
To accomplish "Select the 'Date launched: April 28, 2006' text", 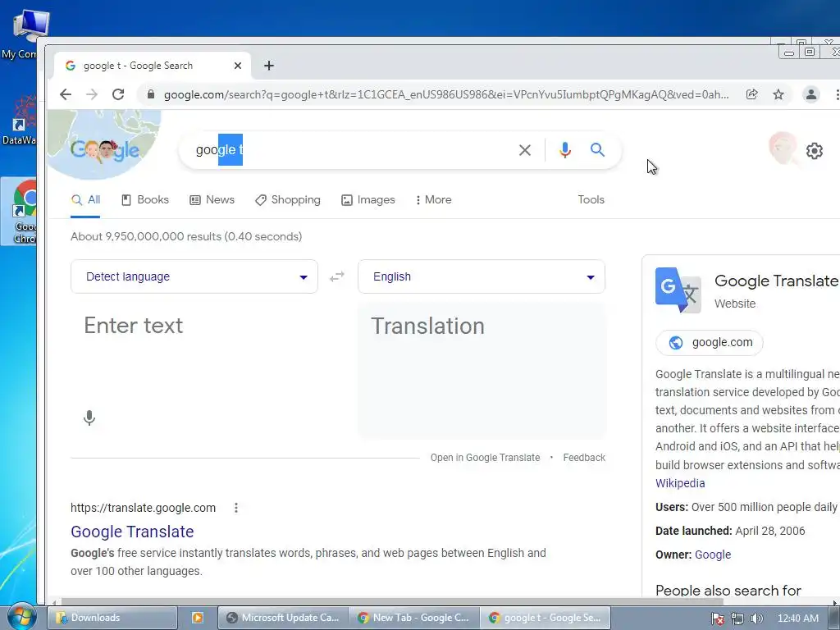I will point(730,531).
